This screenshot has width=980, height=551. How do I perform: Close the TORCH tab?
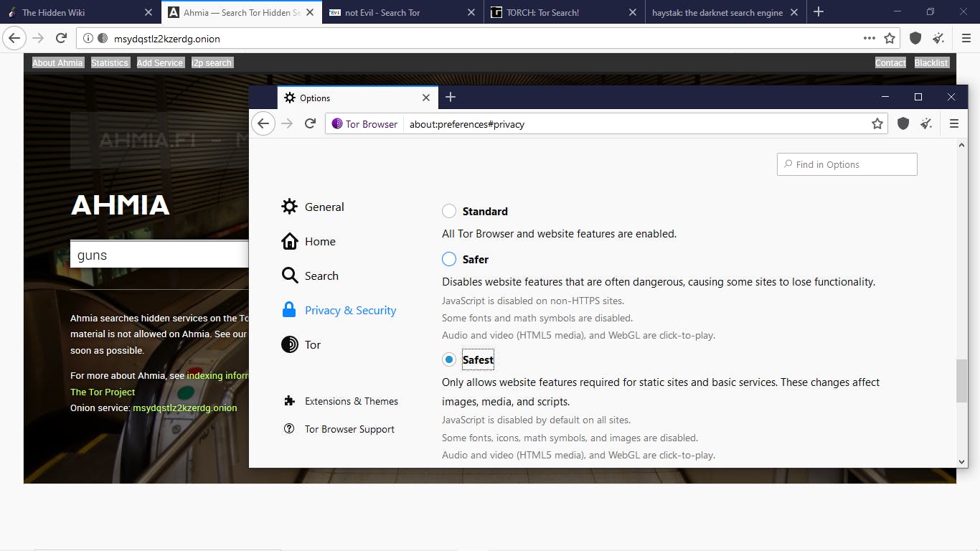[x=633, y=12]
